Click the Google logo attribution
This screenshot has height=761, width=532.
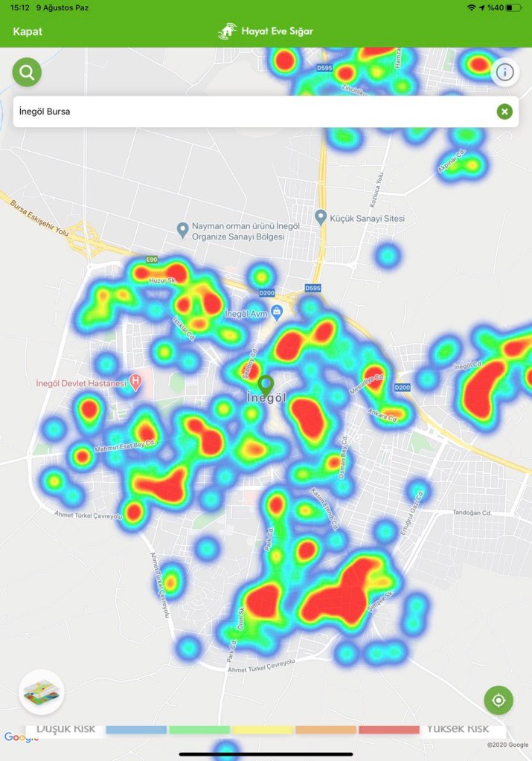click(21, 737)
